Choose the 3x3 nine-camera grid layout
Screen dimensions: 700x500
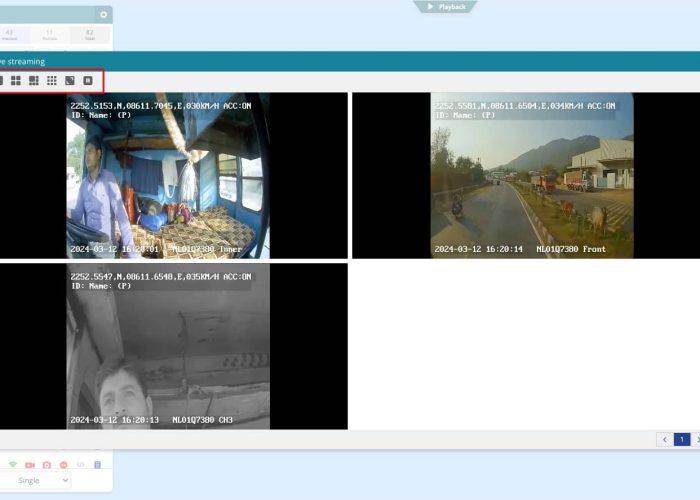(x=52, y=80)
